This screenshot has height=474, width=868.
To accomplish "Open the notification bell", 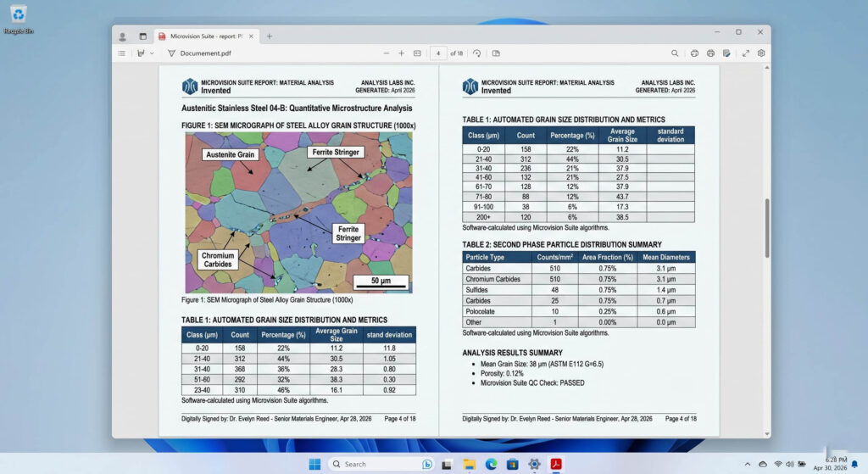I will tap(854, 464).
